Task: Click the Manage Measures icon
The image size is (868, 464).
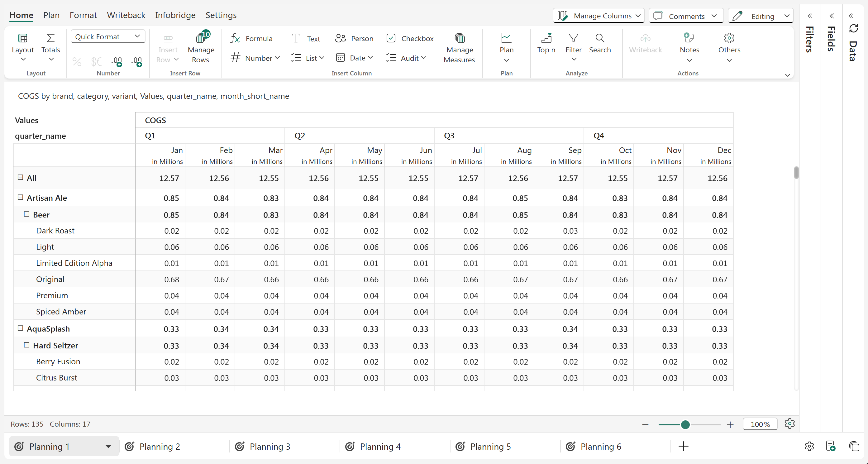Action: click(459, 38)
